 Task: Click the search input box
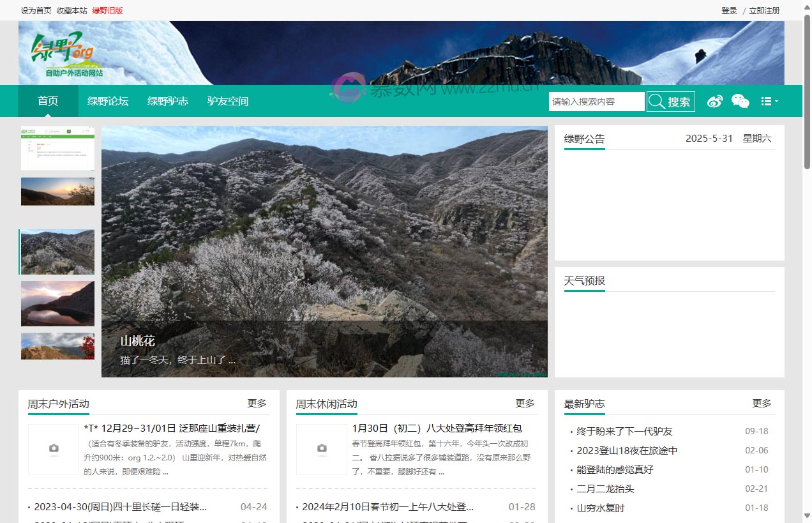(596, 101)
